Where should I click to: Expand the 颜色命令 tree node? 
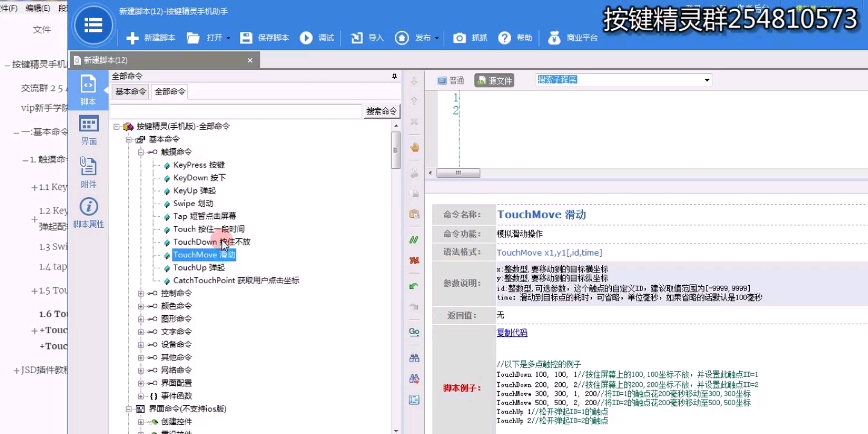140,306
